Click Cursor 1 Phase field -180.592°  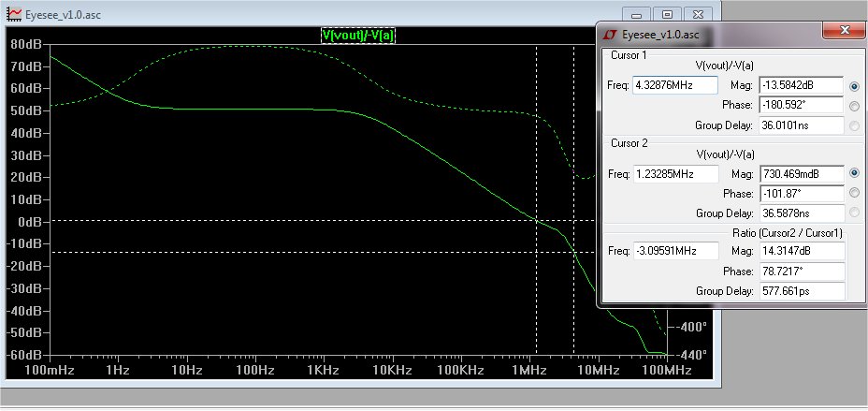[x=802, y=105]
